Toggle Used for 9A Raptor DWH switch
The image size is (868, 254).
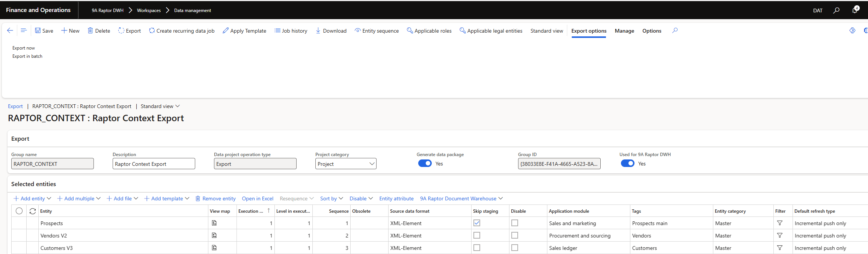click(x=627, y=164)
